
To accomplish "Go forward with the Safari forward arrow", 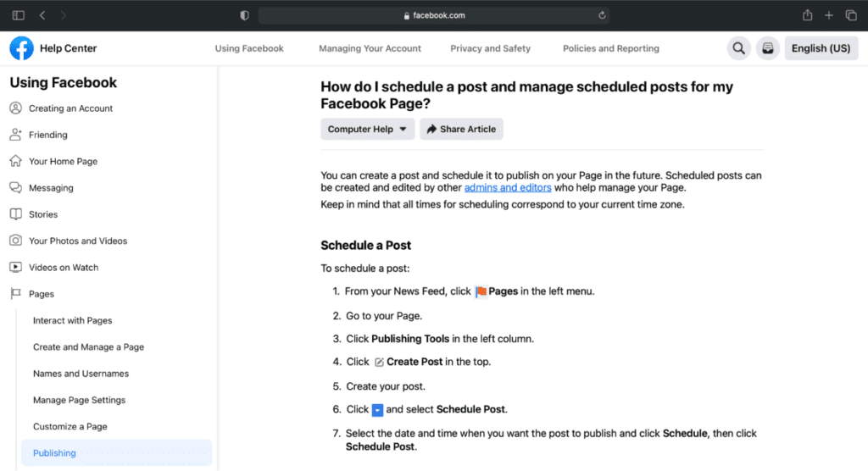I will [63, 15].
